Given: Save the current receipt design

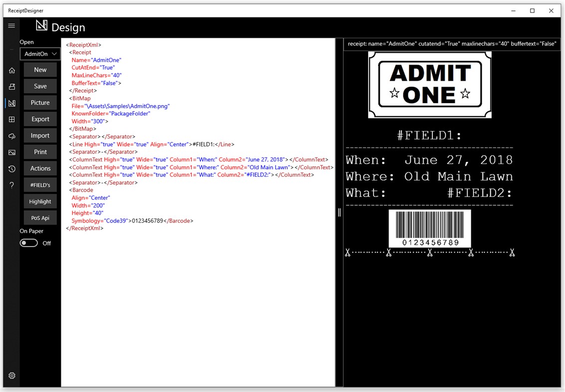Looking at the screenshot, I should tap(40, 86).
